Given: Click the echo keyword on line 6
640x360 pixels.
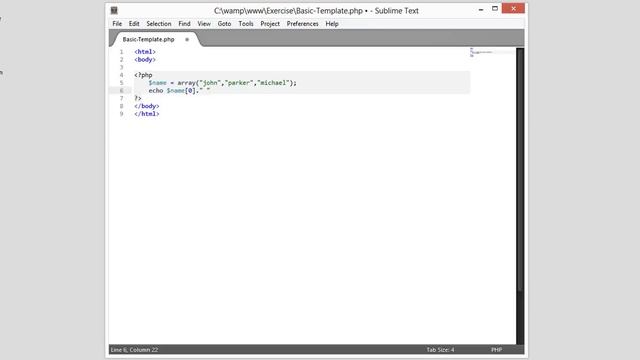Looking at the screenshot, I should click(x=156, y=91).
